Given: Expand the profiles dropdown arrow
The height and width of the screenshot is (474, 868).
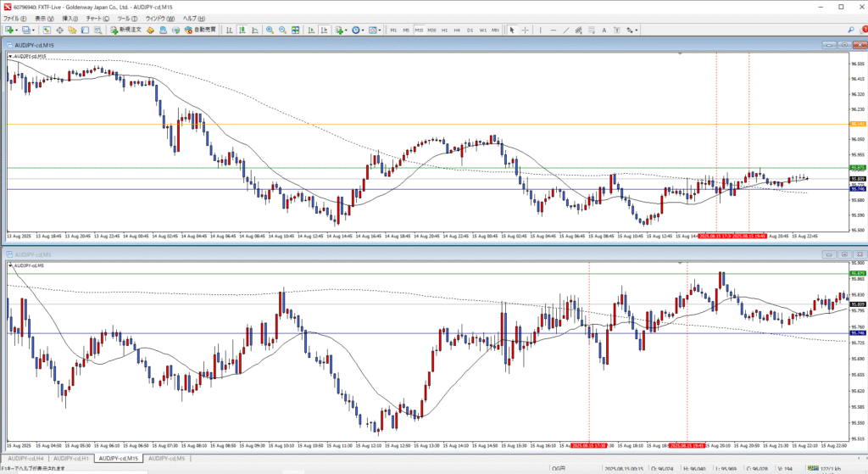Looking at the screenshot, I should coord(34,30).
